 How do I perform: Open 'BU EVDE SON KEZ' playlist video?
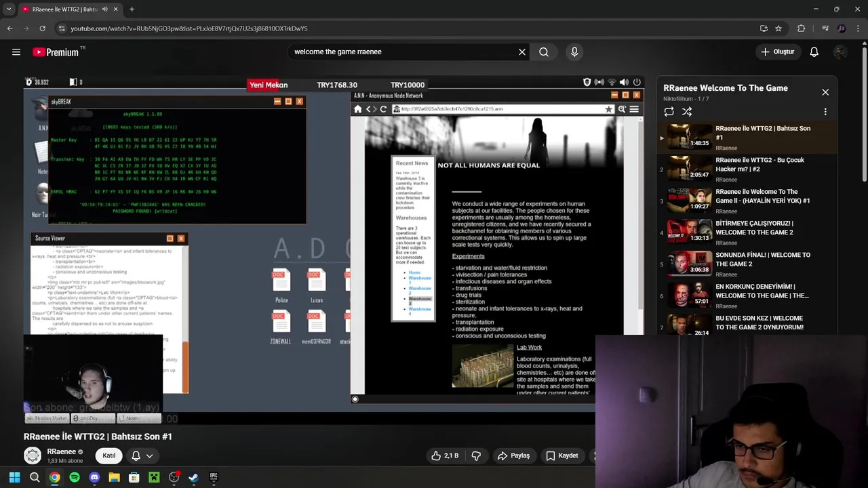pos(746,324)
